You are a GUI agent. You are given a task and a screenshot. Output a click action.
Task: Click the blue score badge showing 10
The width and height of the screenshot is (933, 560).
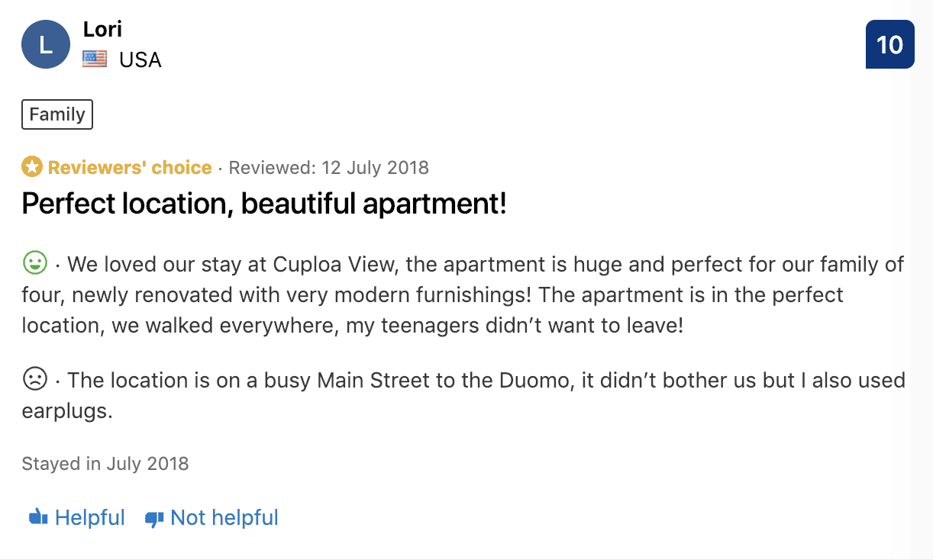[889, 45]
